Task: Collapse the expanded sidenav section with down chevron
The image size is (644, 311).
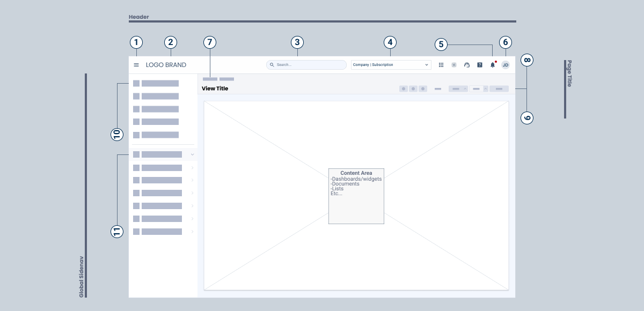Action: tap(192, 154)
